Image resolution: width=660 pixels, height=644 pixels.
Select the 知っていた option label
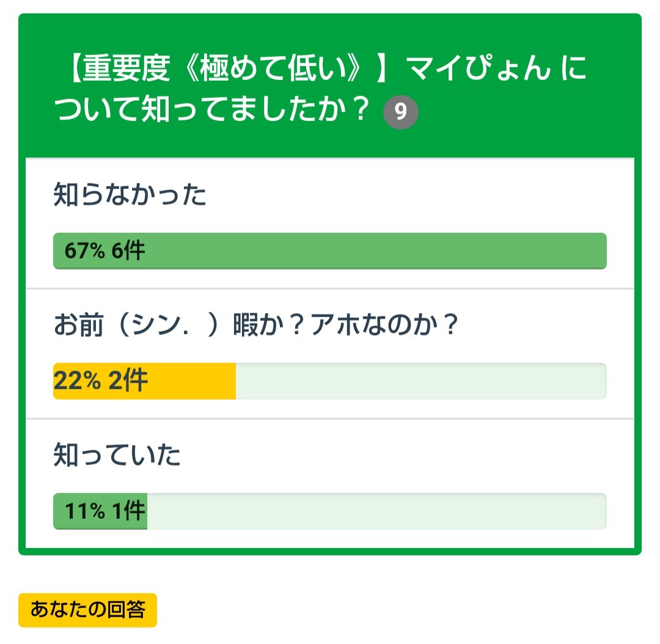pyautogui.click(x=117, y=456)
